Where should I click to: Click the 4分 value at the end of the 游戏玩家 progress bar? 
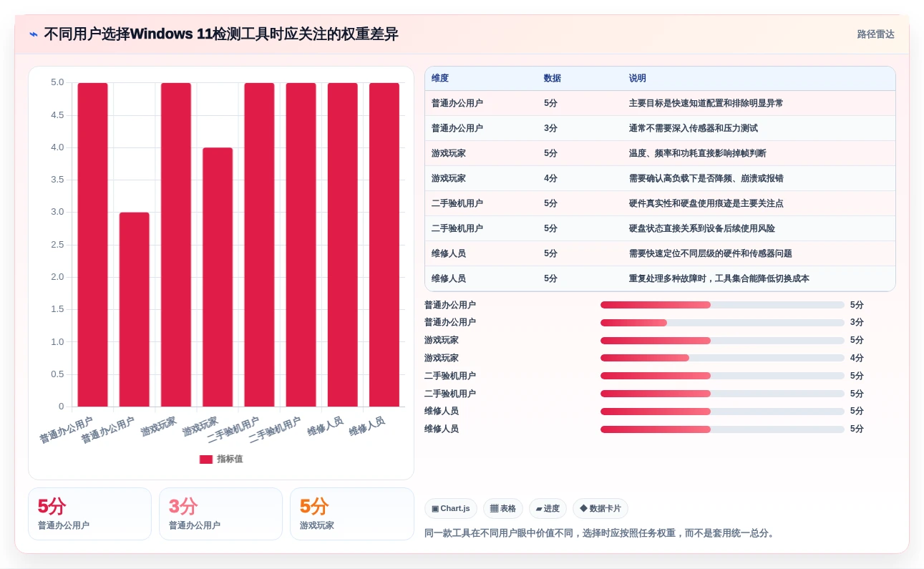[857, 358]
